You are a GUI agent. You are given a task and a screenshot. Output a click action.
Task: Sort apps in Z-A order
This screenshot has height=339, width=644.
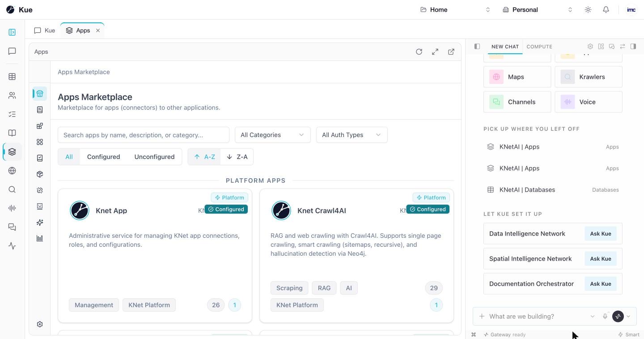click(x=237, y=157)
